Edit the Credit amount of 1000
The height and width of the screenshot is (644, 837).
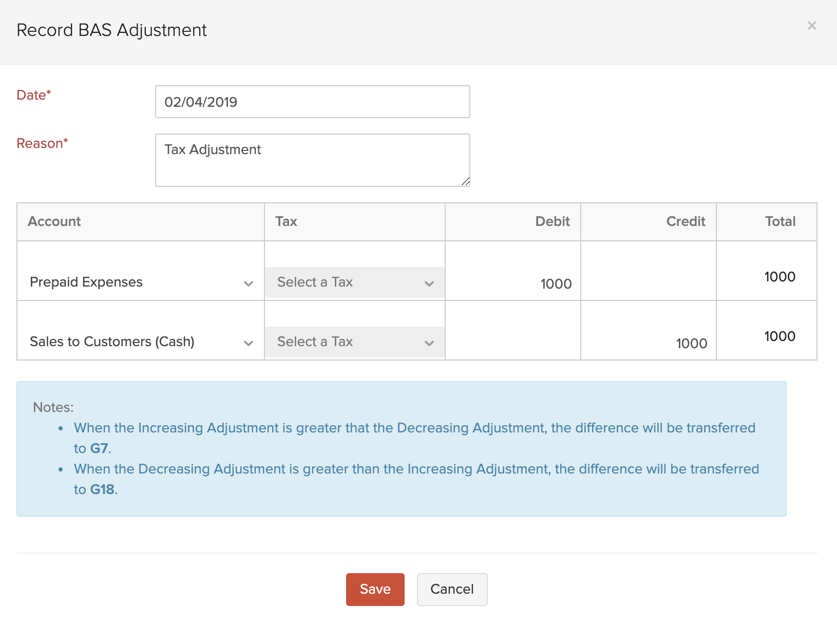(x=692, y=344)
